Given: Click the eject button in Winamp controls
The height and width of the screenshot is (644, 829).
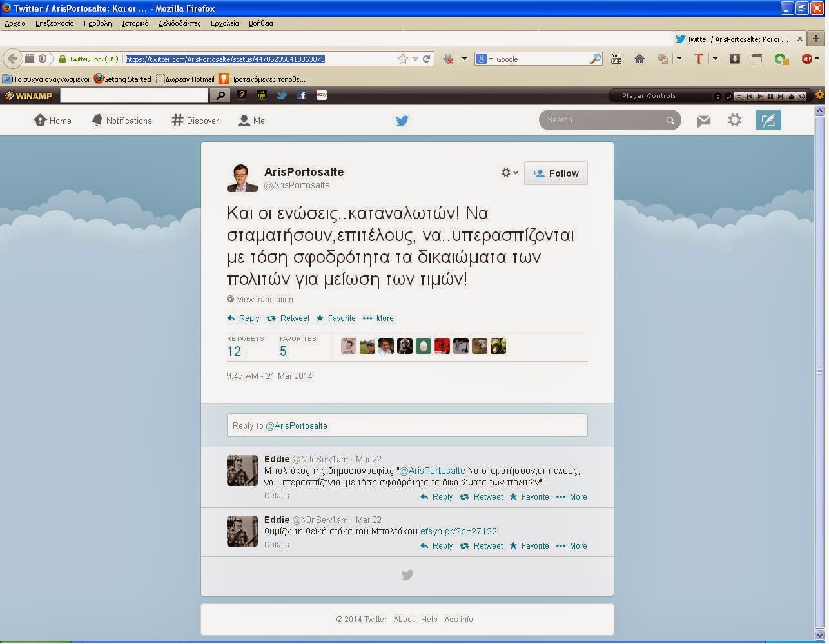Looking at the screenshot, I should click(791, 96).
